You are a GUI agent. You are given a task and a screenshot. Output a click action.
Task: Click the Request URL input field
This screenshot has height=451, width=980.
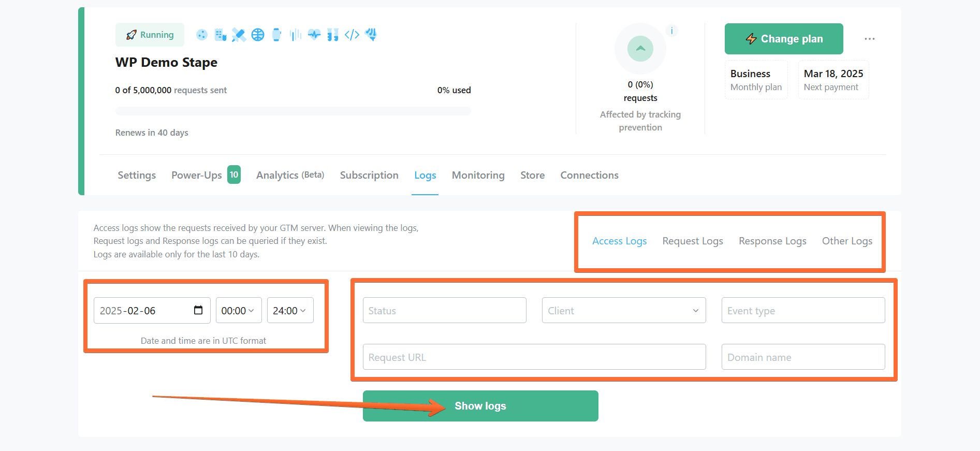[x=534, y=357]
